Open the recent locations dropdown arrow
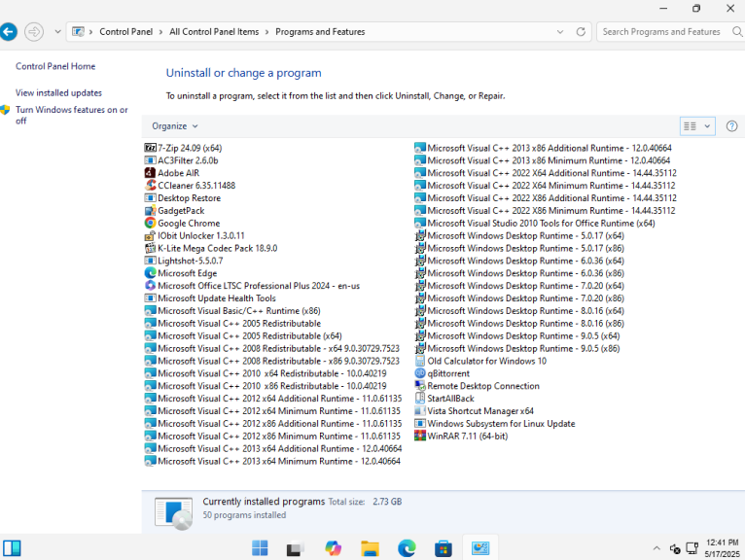Screen dimensions: 745x560 [x=57, y=32]
